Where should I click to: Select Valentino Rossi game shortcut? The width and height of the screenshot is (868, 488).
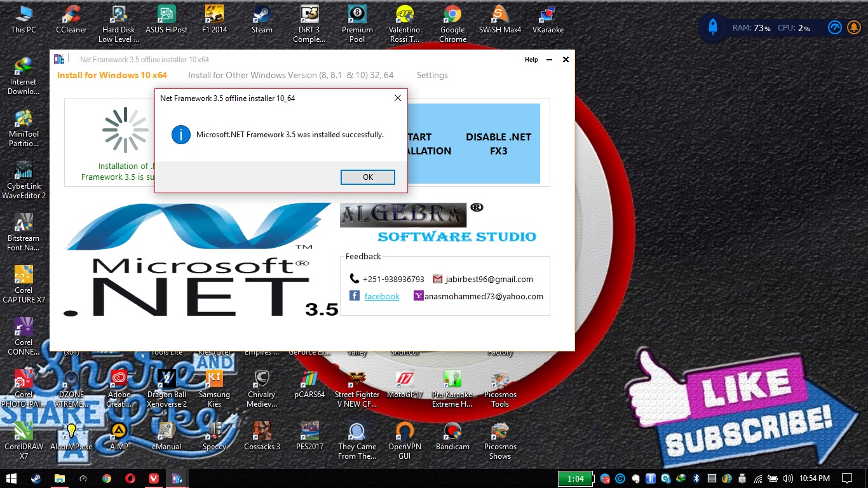click(x=405, y=24)
